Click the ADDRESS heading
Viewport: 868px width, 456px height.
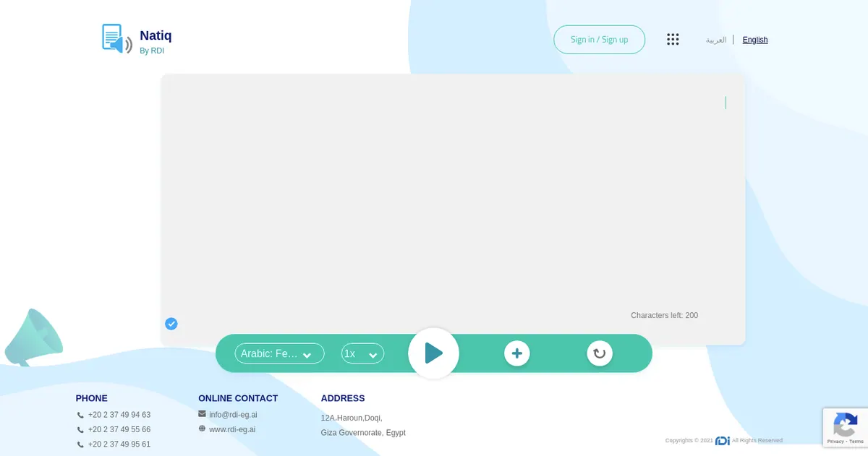pos(343,398)
